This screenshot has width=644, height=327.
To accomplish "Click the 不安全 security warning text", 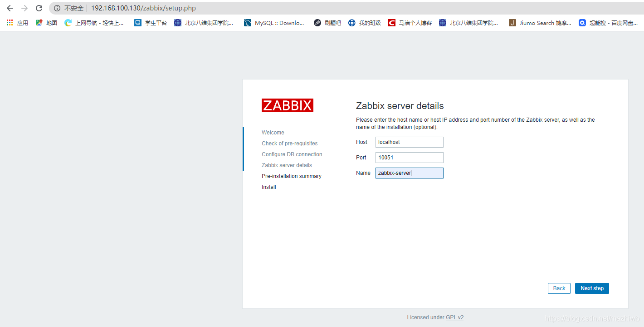I will 74,8.
